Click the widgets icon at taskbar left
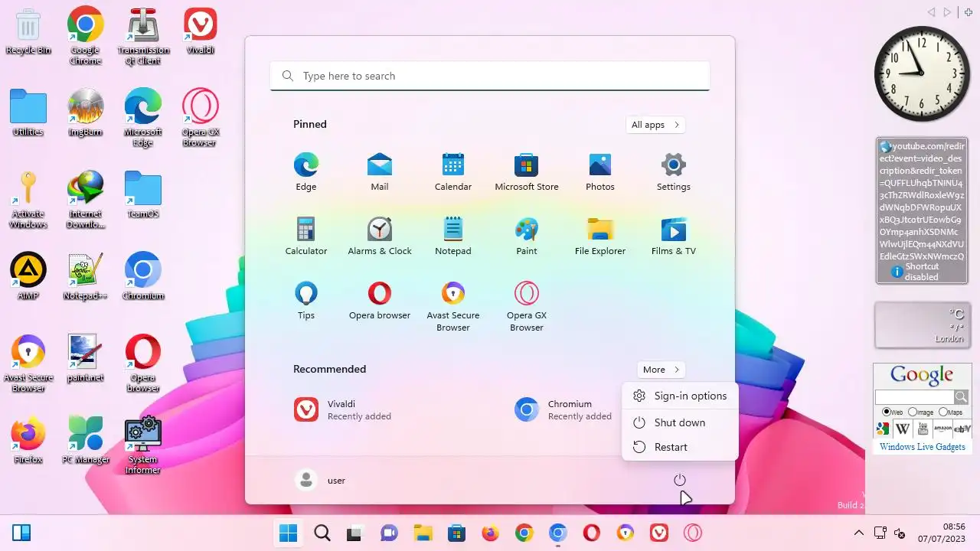The image size is (980, 551). (21, 533)
